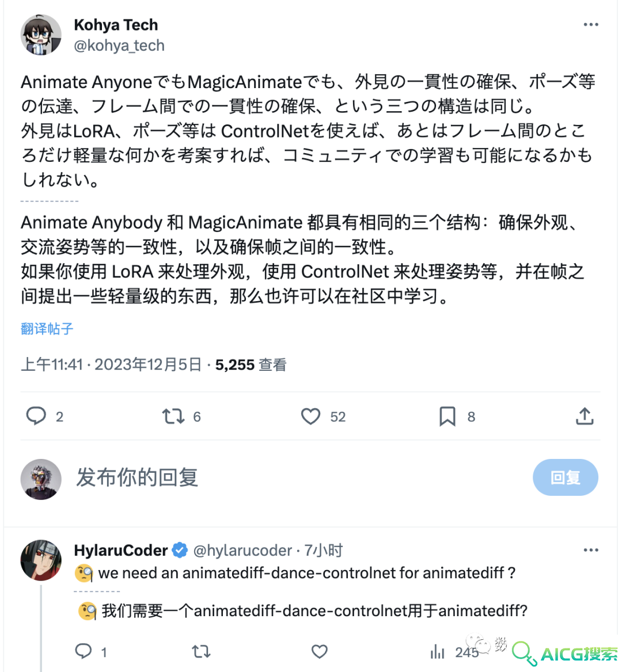
Task: View analytics icon on HylaruCoder reply
Action: (x=437, y=652)
